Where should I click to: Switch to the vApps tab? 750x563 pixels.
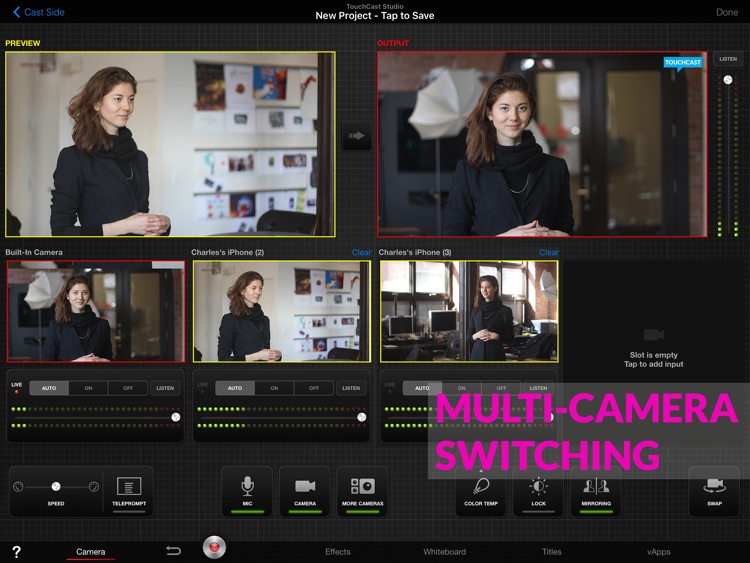coord(659,552)
